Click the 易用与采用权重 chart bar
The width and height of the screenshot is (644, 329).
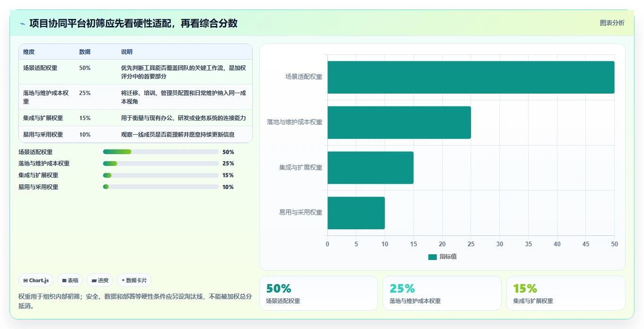point(356,213)
